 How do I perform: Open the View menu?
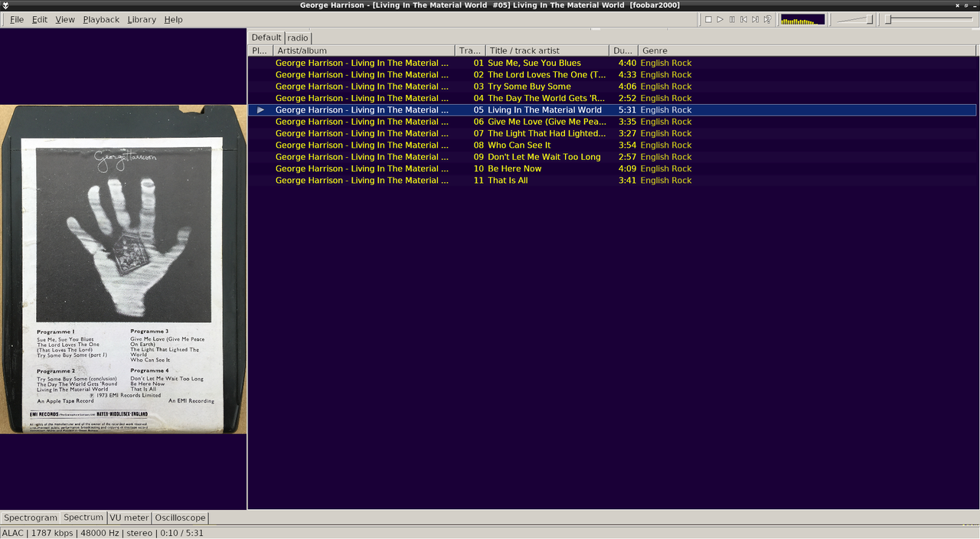coord(65,19)
